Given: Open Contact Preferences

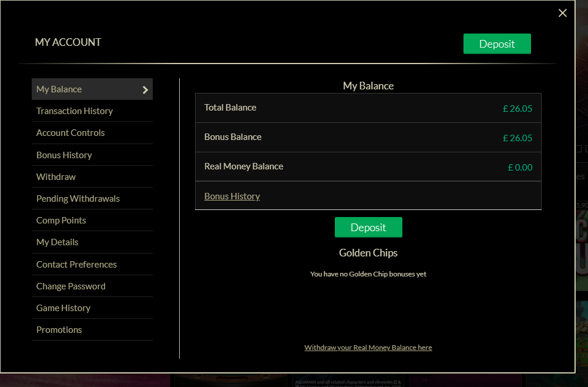Looking at the screenshot, I should 76,265.
